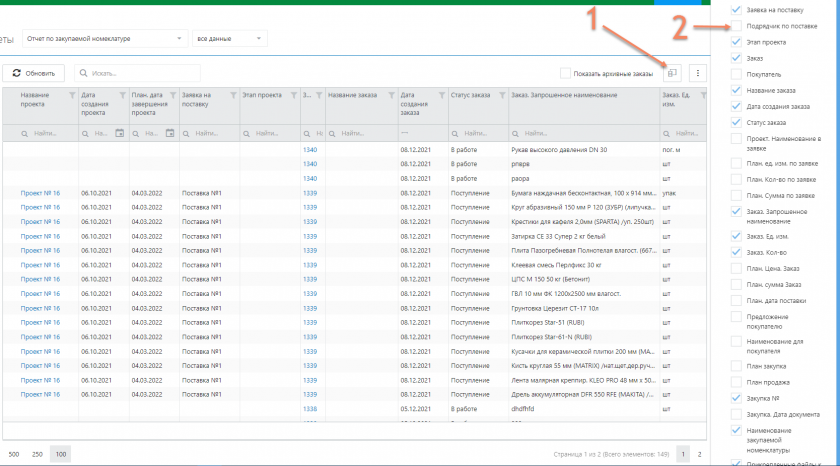Screen dimensions: 840x466
Task: Check 'Подрядчик по поставке' column option
Action: point(737,26)
